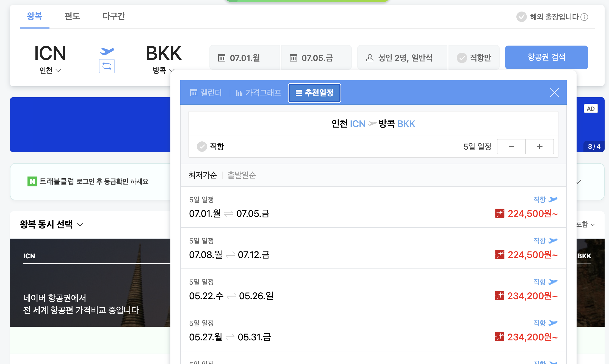Toggle the 직항 checkbox inside the popup
Image resolution: width=609 pixels, height=364 pixels.
(202, 146)
